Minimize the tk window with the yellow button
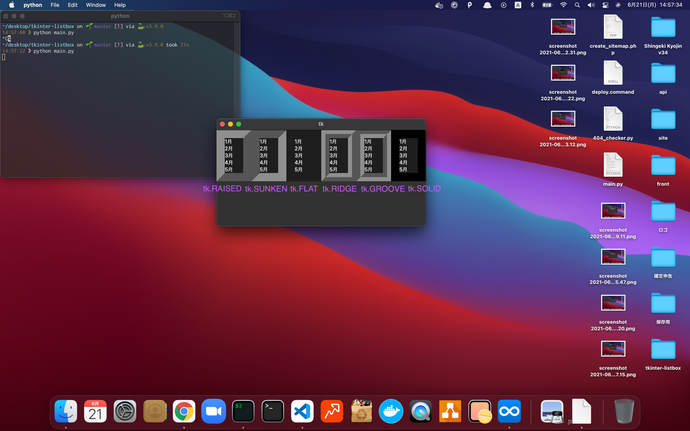This screenshot has width=690, height=431. tap(230, 124)
